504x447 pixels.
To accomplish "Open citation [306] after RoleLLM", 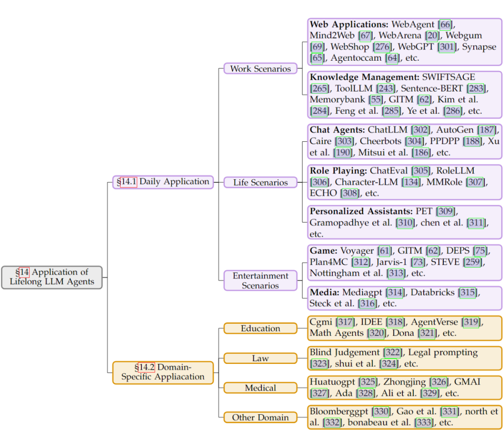I will pyautogui.click(x=320, y=182).
